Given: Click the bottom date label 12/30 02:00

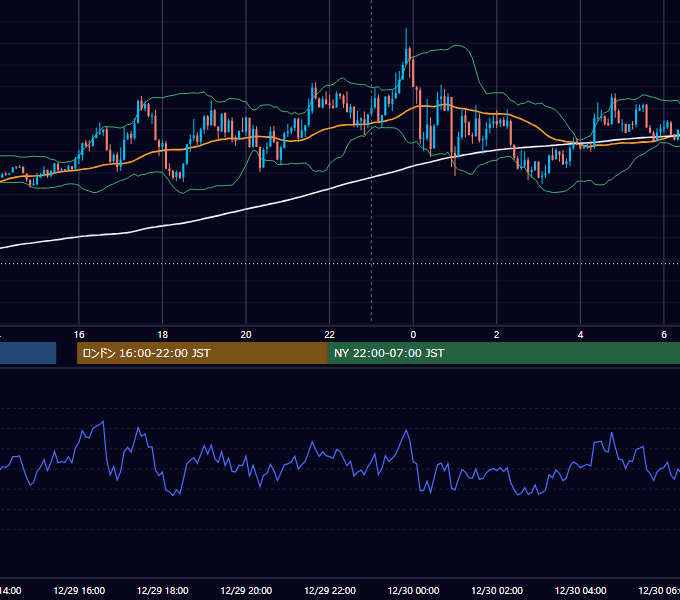Looking at the screenshot, I should pyautogui.click(x=497, y=590).
